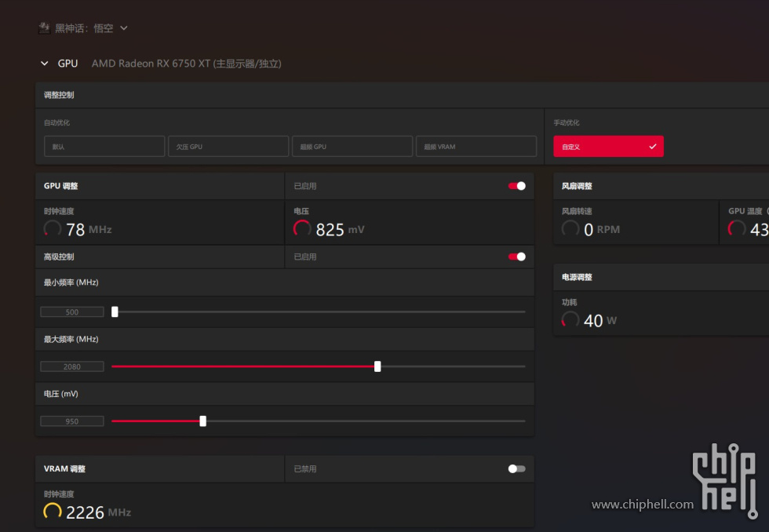The height and width of the screenshot is (532, 769).
Task: Click the maximum frequency field showing 2080
Action: pyautogui.click(x=72, y=366)
